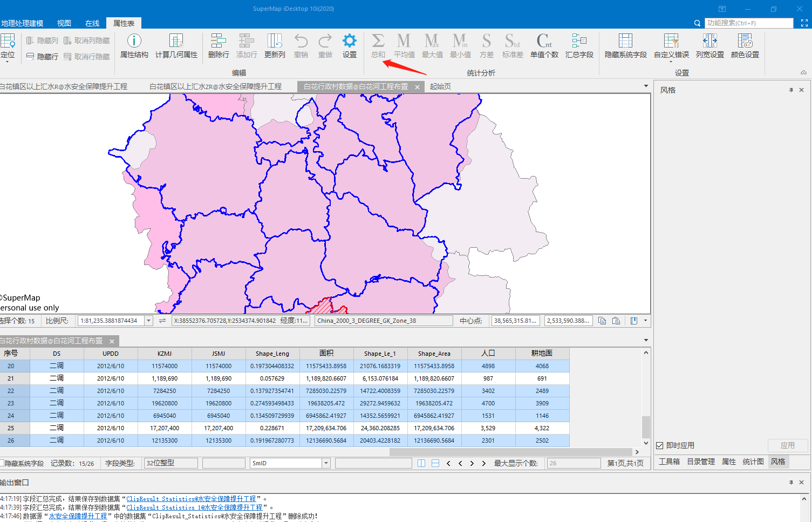Image resolution: width=812 pixels, height=522 pixels.
Task: Click 删除行 delete row icon
Action: pos(219,41)
